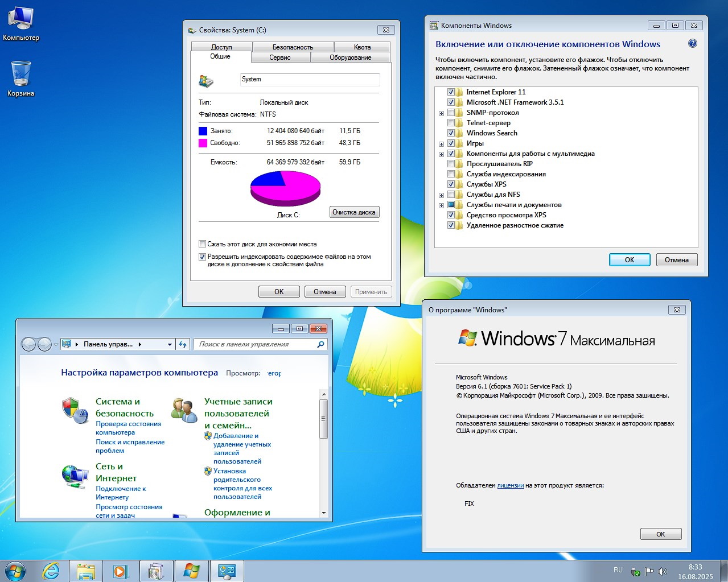Switch to the Доступ tab
This screenshot has height=582, width=728.
click(x=221, y=47)
